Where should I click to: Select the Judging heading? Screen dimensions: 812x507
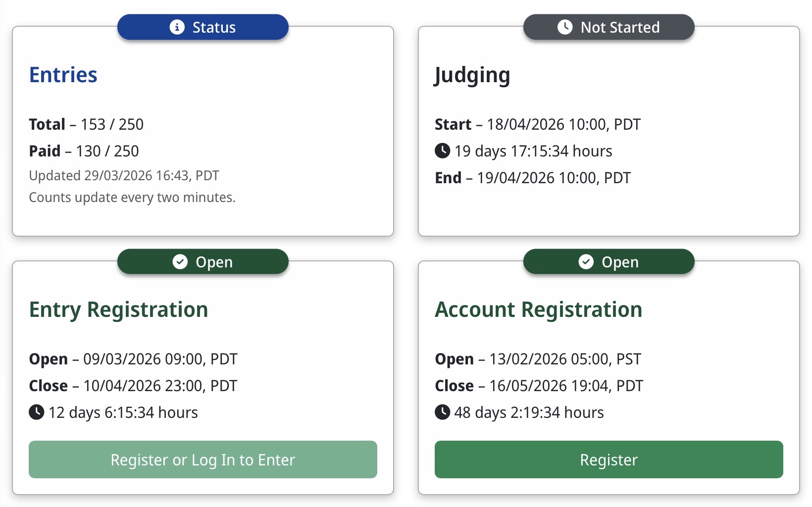(x=472, y=75)
